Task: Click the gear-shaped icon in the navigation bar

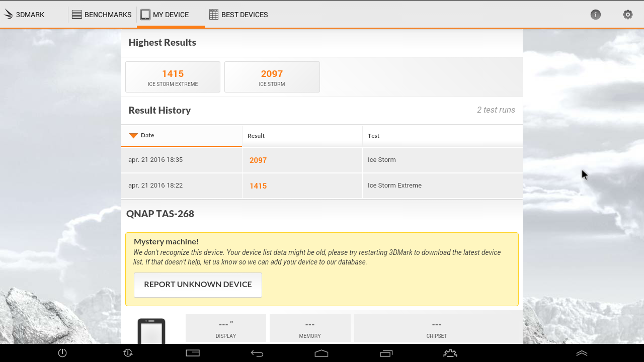Action: 450,353
